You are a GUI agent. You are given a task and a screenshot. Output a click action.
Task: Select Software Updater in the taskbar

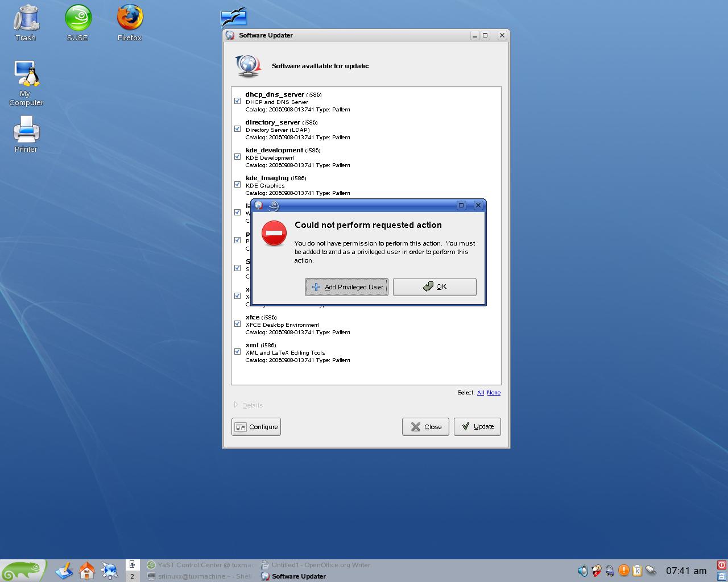pyautogui.click(x=316, y=576)
